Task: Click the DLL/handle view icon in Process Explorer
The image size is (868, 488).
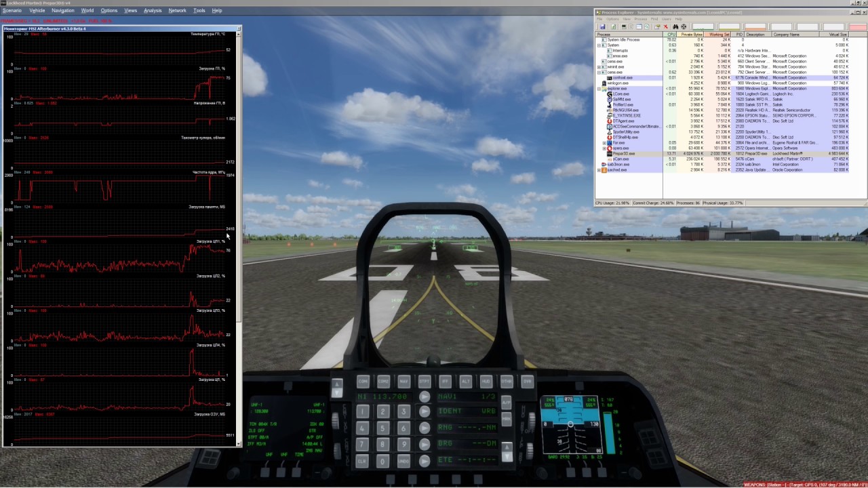Action: coord(647,27)
